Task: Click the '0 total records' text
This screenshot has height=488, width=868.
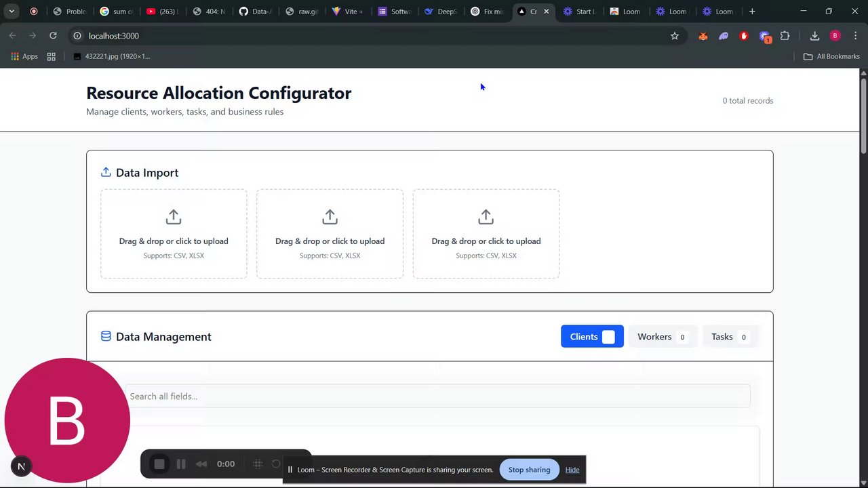Action: [748, 101]
